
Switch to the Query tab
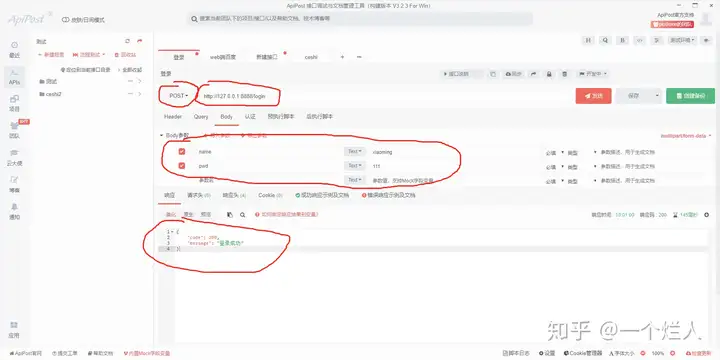(x=201, y=117)
